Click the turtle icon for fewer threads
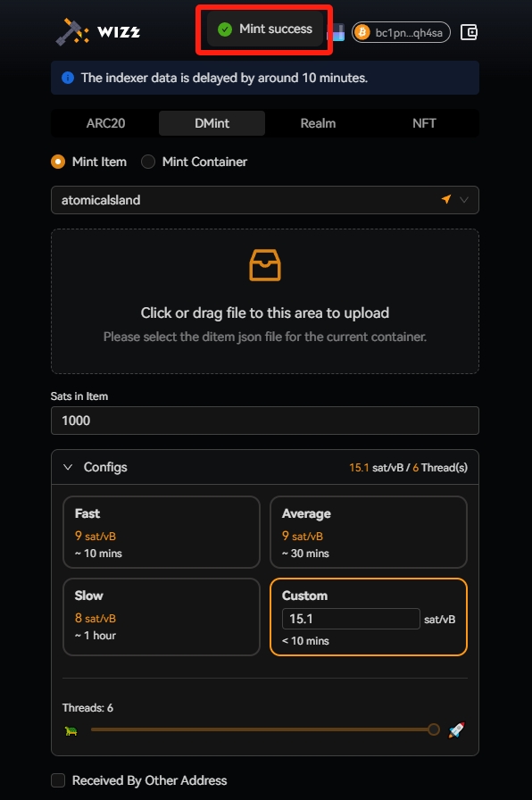Screen dimensions: 532x800 [71, 730]
